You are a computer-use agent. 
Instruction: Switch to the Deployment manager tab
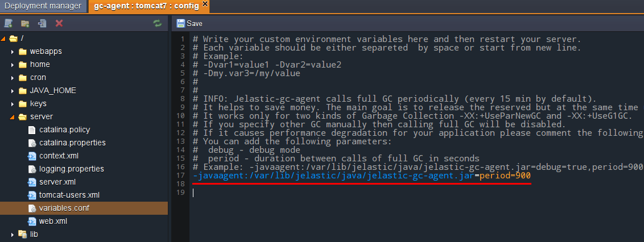pos(43,7)
